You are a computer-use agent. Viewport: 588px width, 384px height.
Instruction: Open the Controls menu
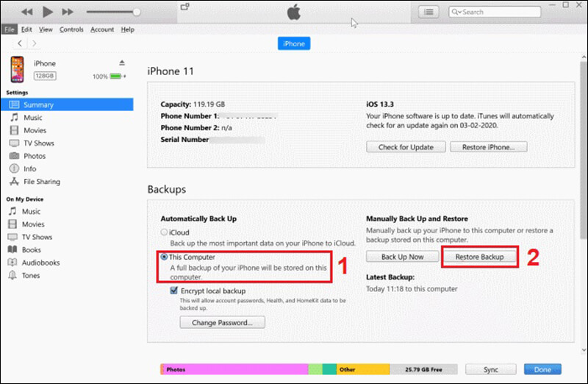(71, 29)
